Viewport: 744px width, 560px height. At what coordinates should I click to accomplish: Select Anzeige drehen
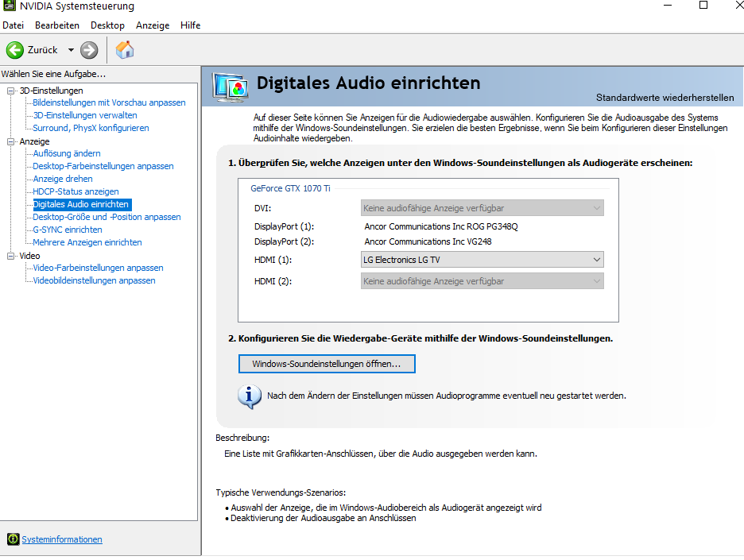[63, 179]
